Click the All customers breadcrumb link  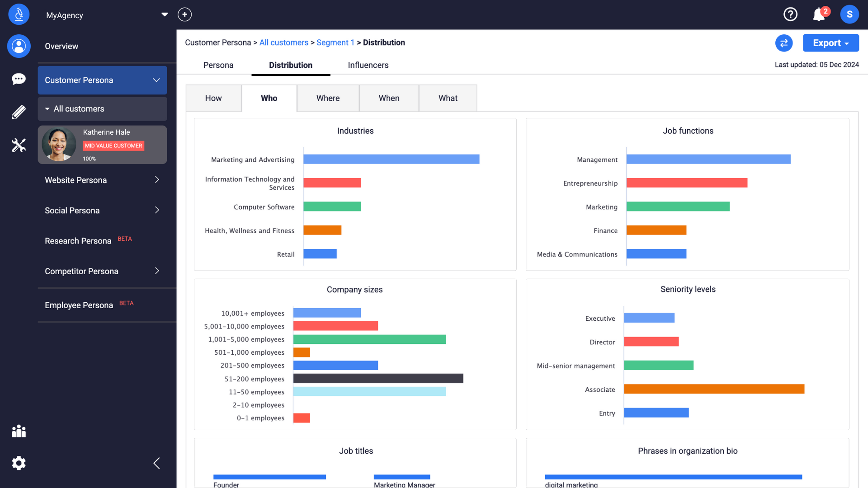283,42
